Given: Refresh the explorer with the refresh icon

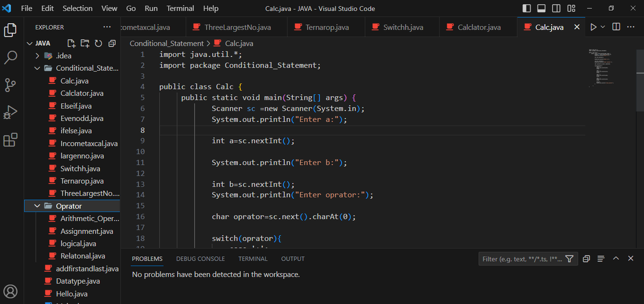Looking at the screenshot, I should click(98, 44).
